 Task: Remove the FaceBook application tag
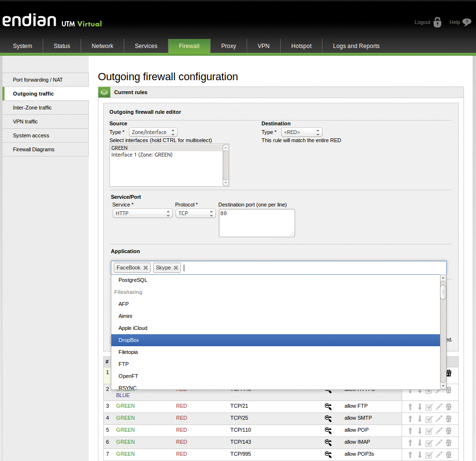pos(145,268)
